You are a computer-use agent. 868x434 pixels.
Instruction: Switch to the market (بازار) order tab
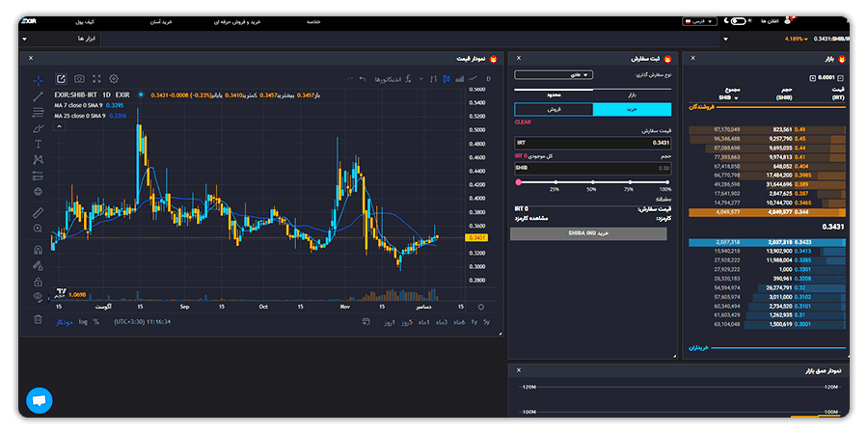pyautogui.click(x=632, y=95)
